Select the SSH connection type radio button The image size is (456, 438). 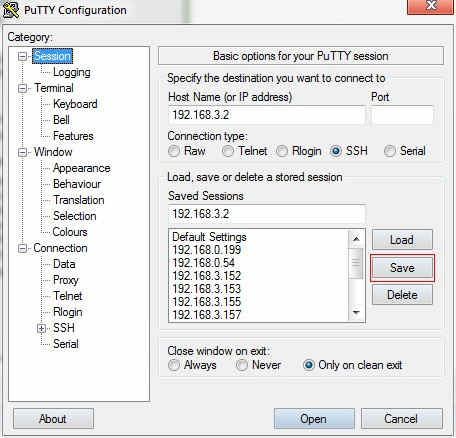[336, 151]
